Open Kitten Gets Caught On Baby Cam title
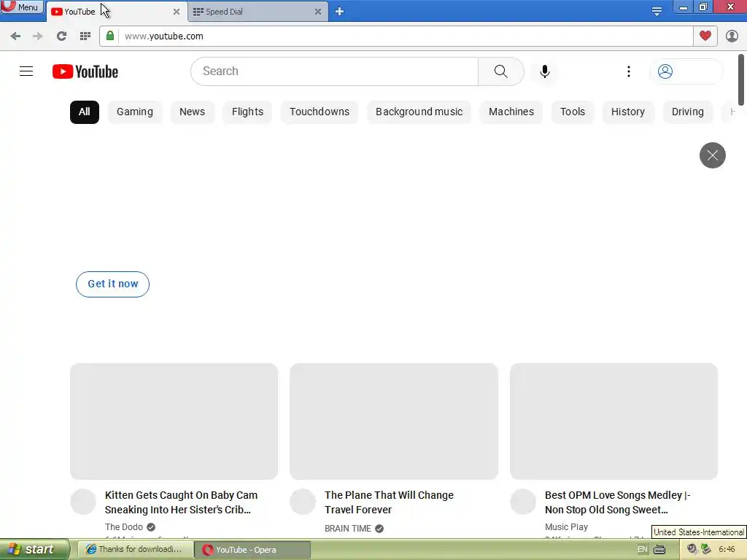This screenshot has width=747, height=560. (x=181, y=502)
